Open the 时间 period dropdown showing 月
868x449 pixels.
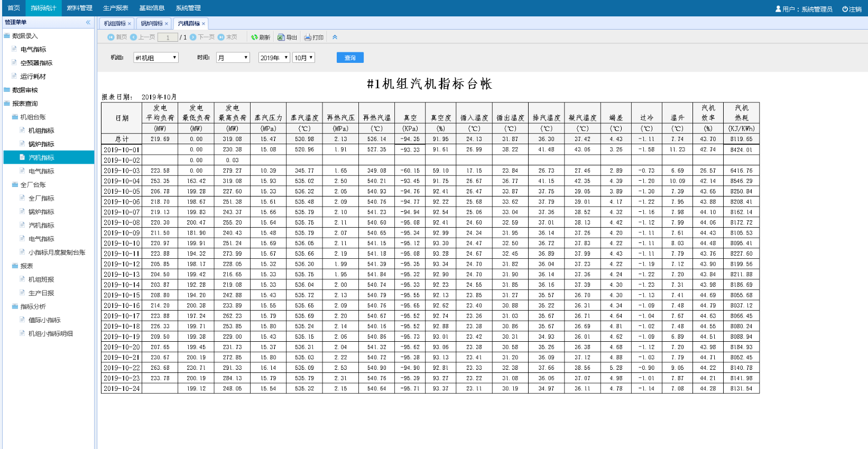point(233,58)
